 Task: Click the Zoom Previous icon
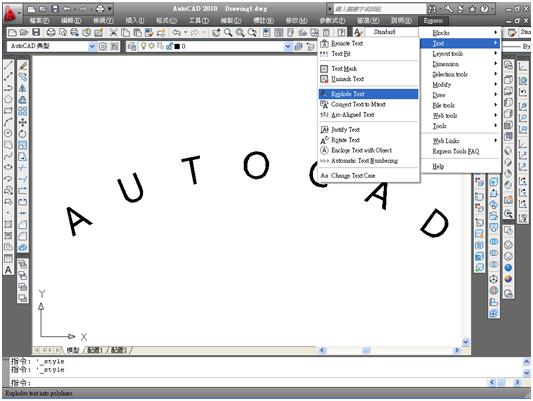click(x=252, y=33)
